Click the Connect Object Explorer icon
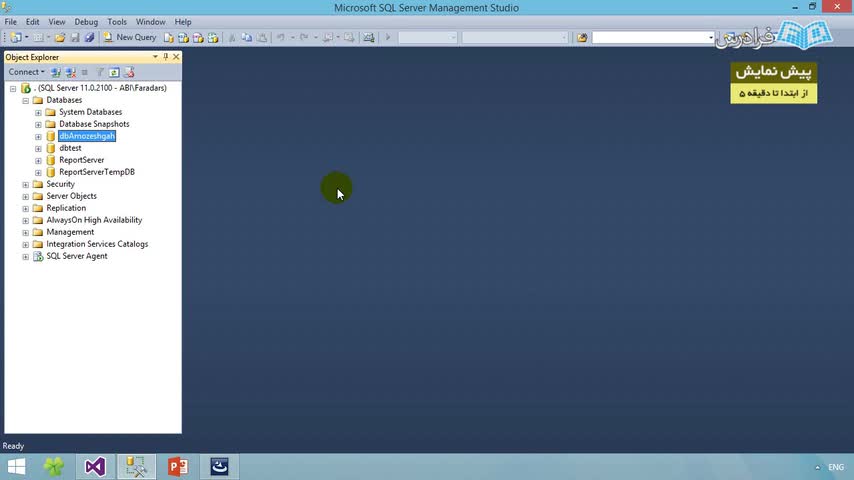The image size is (854, 480). pos(56,72)
